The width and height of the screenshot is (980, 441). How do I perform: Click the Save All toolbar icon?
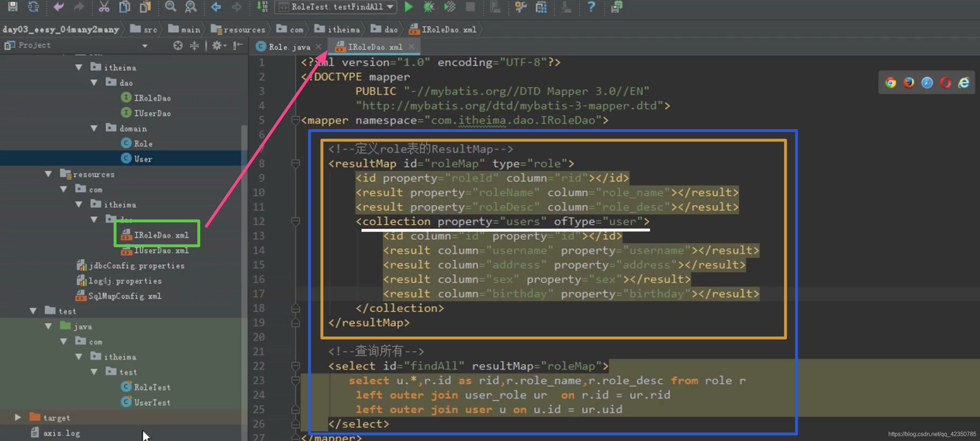tap(13, 6)
